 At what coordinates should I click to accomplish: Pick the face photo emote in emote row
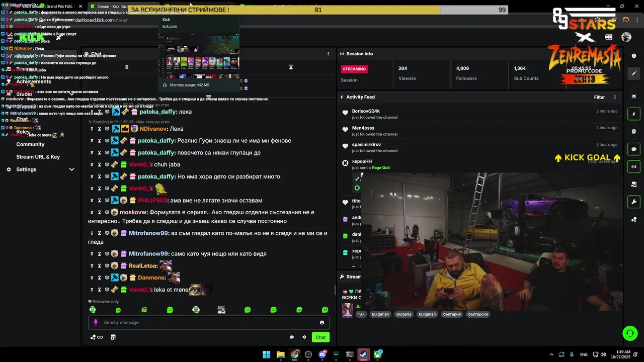click(x=221, y=310)
